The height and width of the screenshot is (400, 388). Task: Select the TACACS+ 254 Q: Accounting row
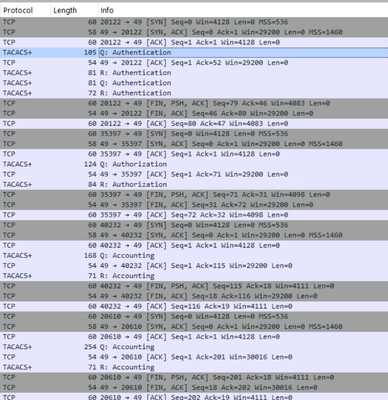click(194, 347)
